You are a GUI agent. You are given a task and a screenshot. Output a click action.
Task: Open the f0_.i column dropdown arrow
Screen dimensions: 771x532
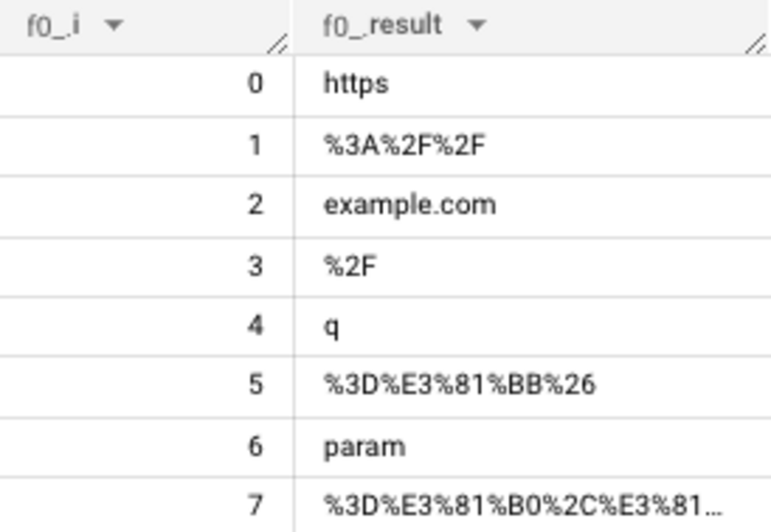(113, 26)
